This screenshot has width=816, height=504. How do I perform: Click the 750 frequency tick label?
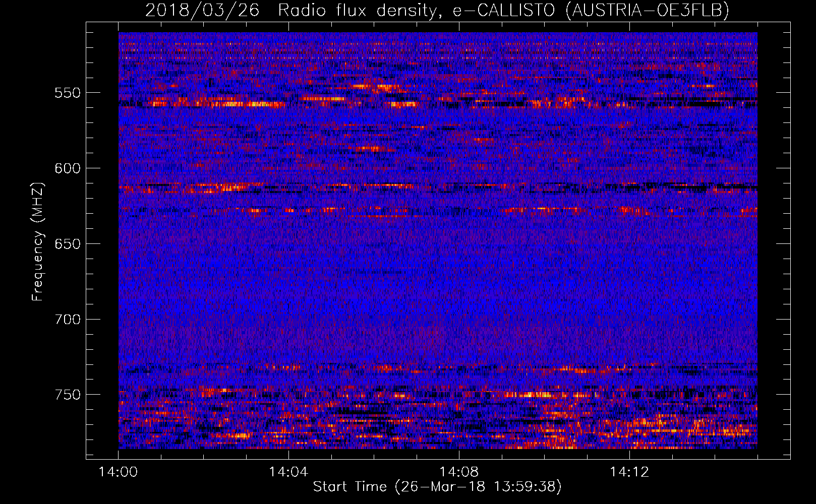click(68, 395)
